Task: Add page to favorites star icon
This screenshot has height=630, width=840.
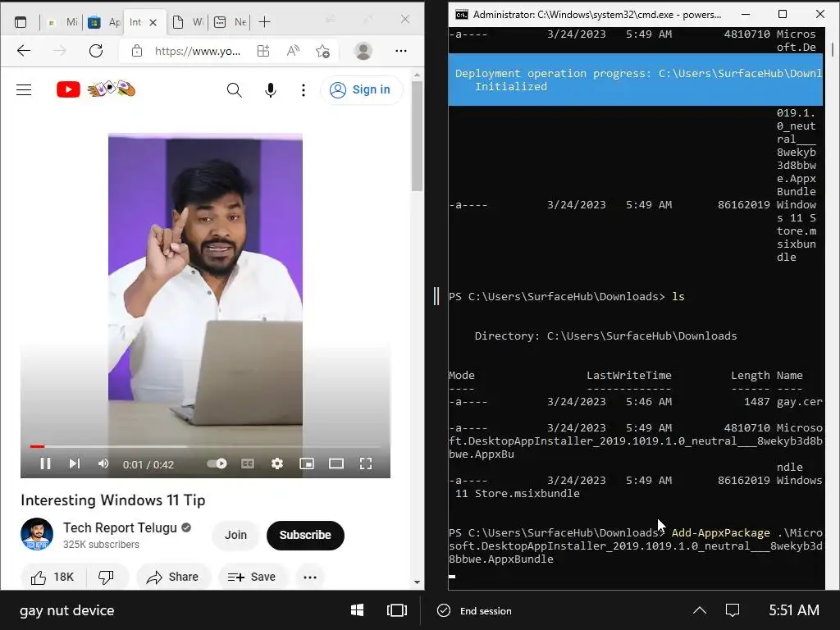Action: click(322, 51)
